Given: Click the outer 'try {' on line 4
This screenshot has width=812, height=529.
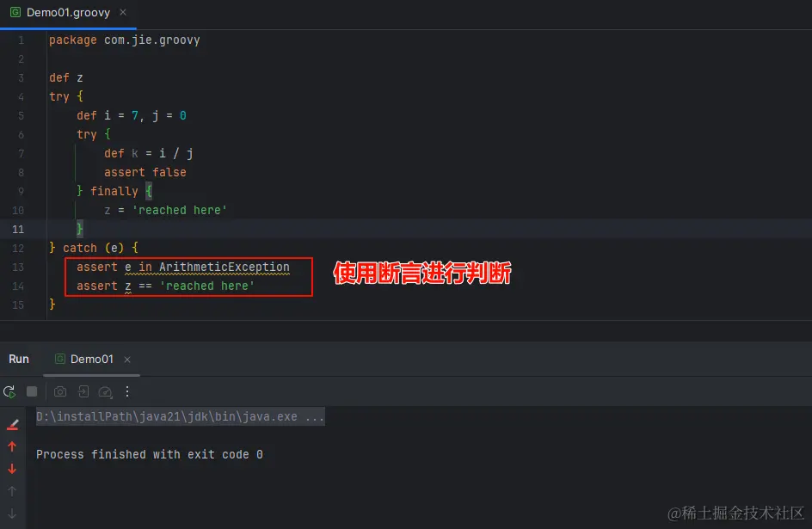Looking at the screenshot, I should click(66, 97).
